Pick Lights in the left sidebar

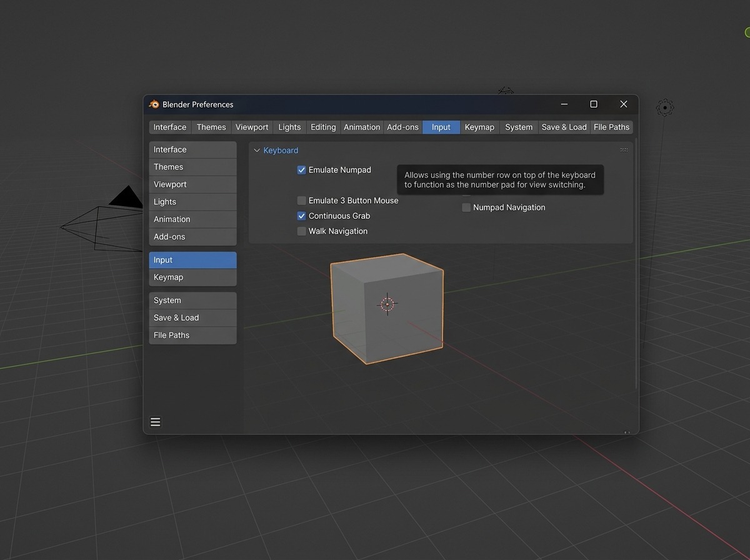click(x=192, y=202)
